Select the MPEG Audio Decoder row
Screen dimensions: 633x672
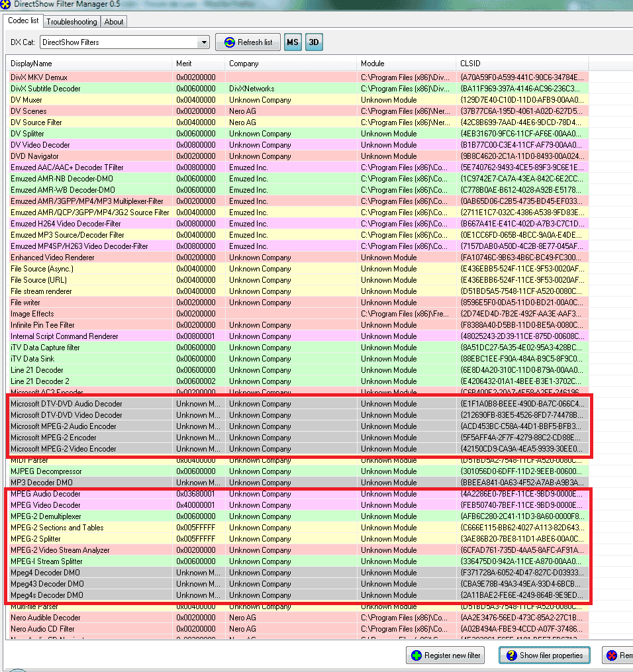coord(299,494)
